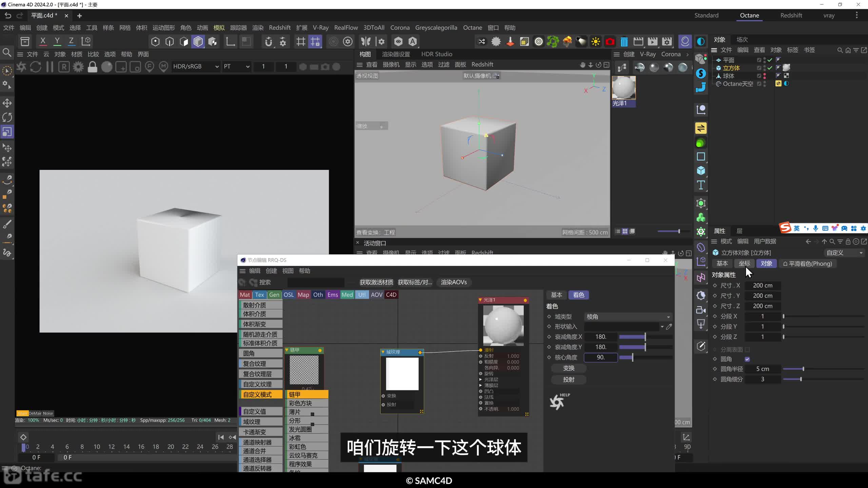Click the Sogou input method S icon

tap(785, 228)
